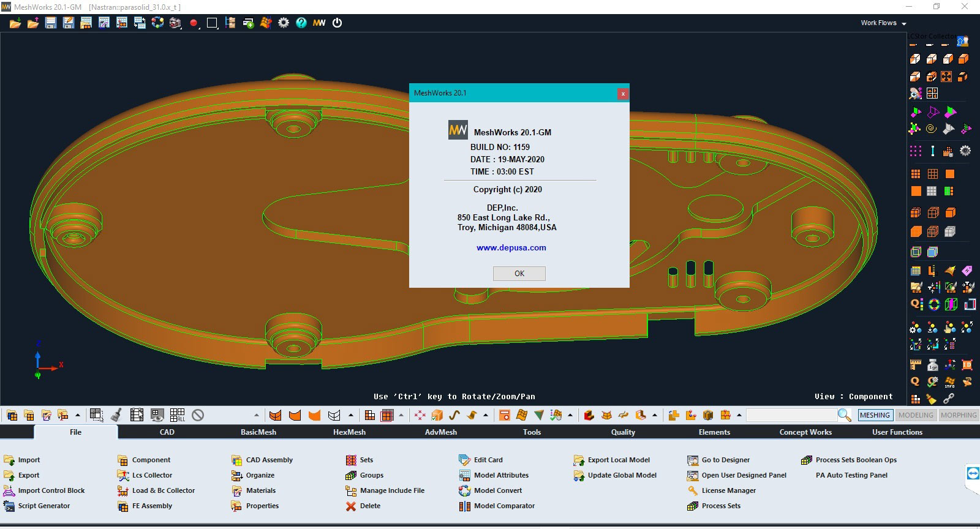Click the floppy disk with pencil icon
The width and height of the screenshot is (980, 529).
[69, 23]
